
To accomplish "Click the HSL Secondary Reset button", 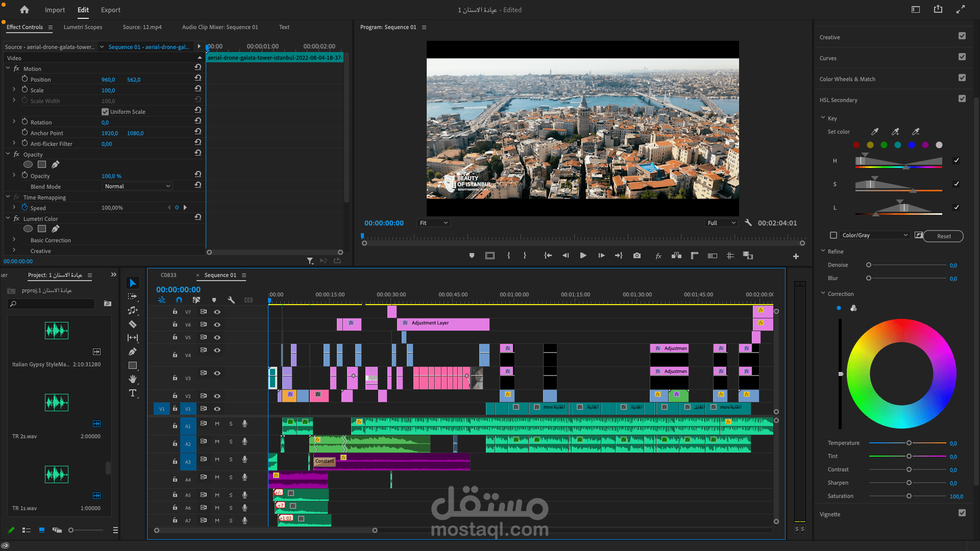I will (x=944, y=236).
